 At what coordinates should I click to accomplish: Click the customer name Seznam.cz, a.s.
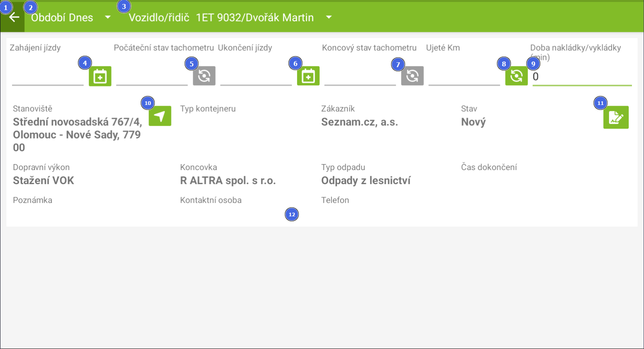(x=359, y=122)
